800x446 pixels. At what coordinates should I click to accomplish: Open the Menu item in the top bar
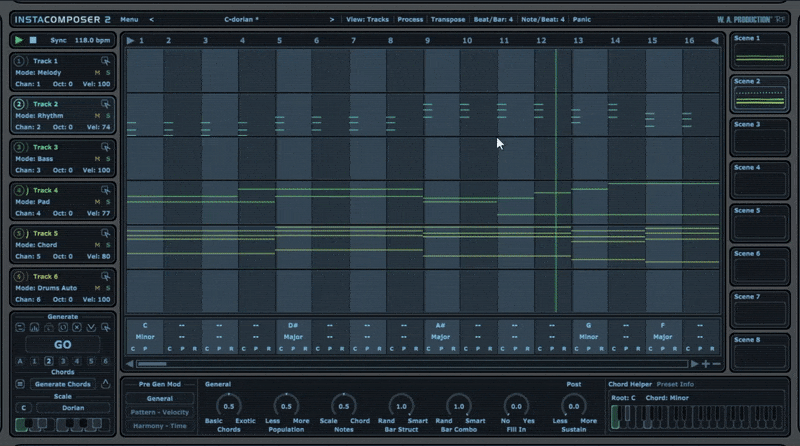click(x=129, y=19)
